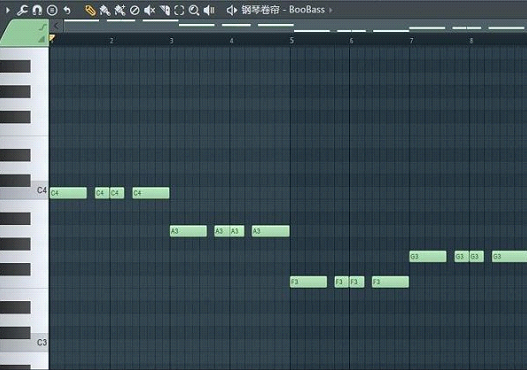
Task: Toggle the Slide note switch
Action: (x=43, y=27)
